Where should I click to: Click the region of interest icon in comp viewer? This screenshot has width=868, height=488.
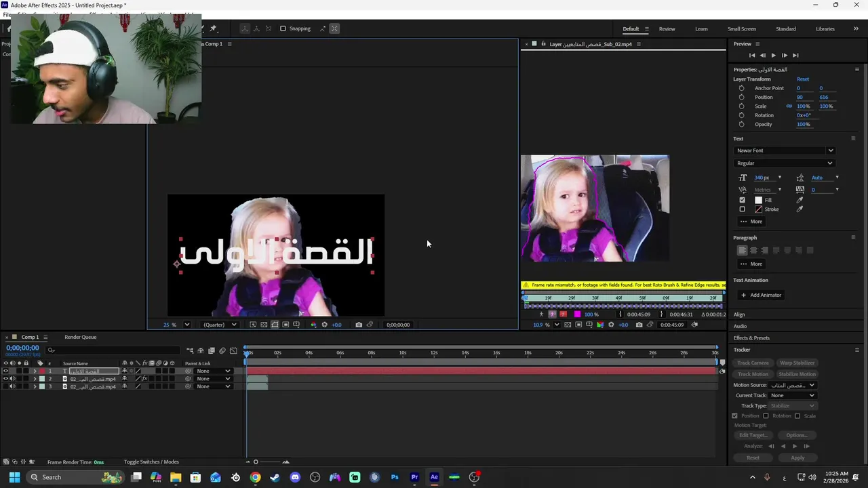pyautogui.click(x=285, y=325)
